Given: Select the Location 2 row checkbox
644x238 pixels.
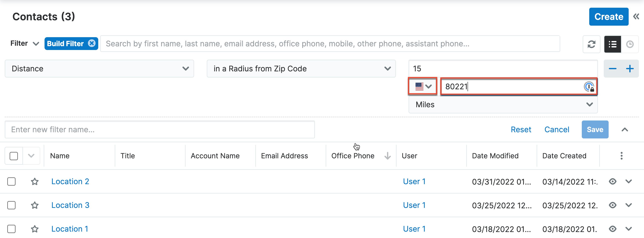Looking at the screenshot, I should pos(12,182).
